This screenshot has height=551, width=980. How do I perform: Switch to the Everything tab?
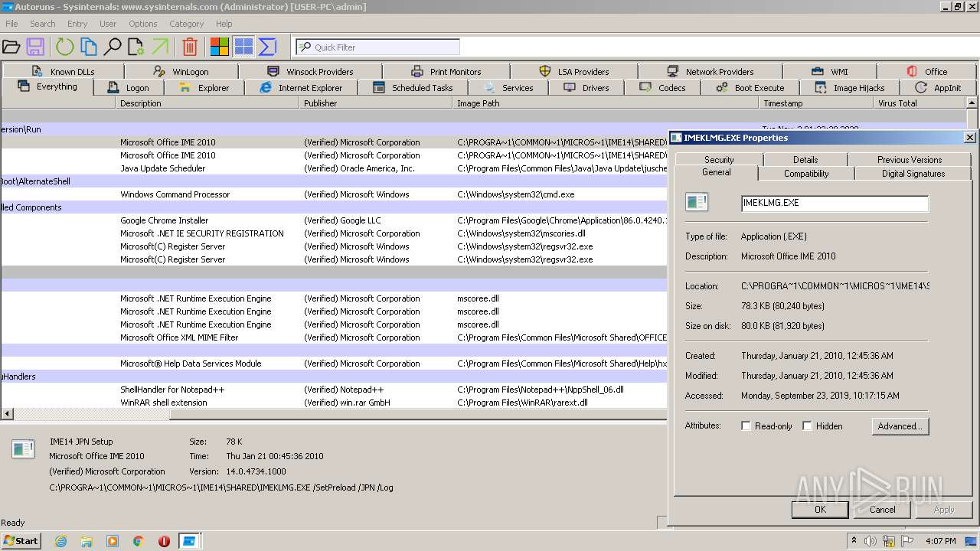(x=47, y=86)
